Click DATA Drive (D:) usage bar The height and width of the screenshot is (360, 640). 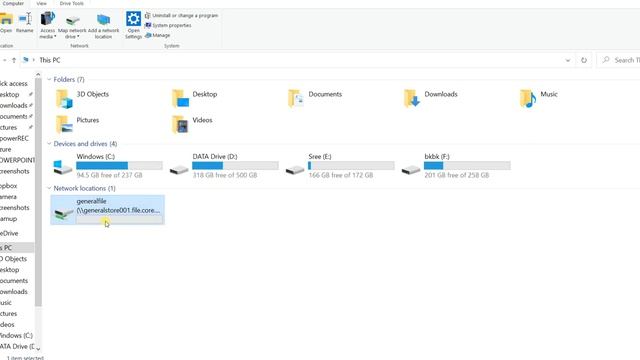(x=235, y=166)
